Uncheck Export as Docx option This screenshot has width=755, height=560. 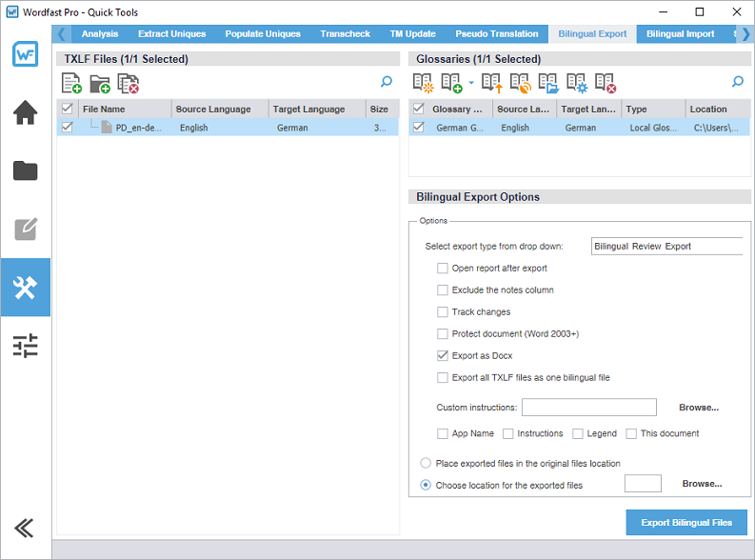click(443, 356)
